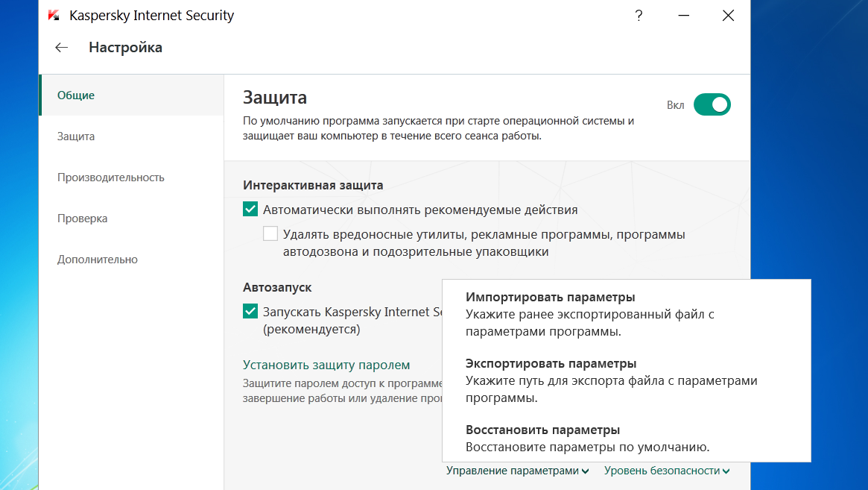This screenshot has width=868, height=490.
Task: Switch to the Защита sidebar section
Action: click(x=76, y=136)
